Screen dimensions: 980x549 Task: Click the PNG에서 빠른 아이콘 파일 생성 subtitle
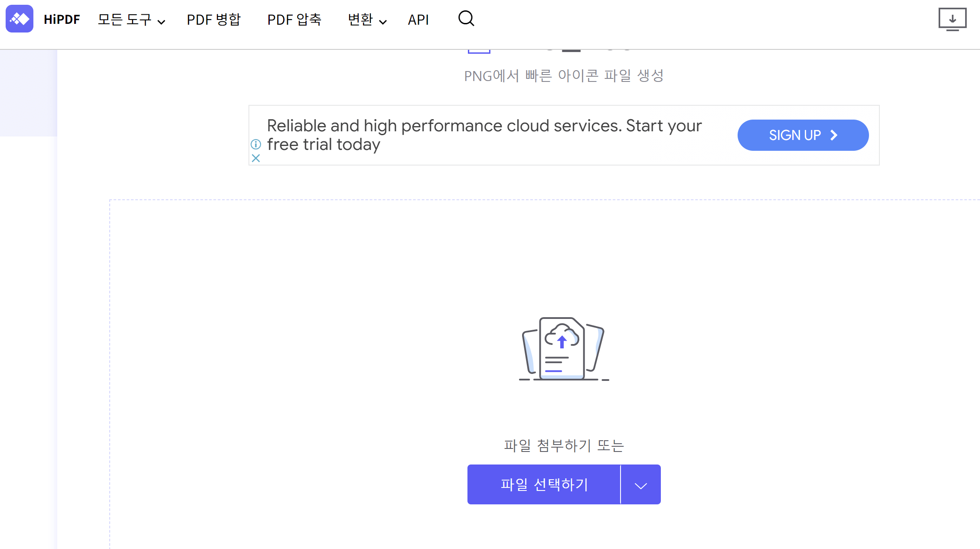click(563, 76)
